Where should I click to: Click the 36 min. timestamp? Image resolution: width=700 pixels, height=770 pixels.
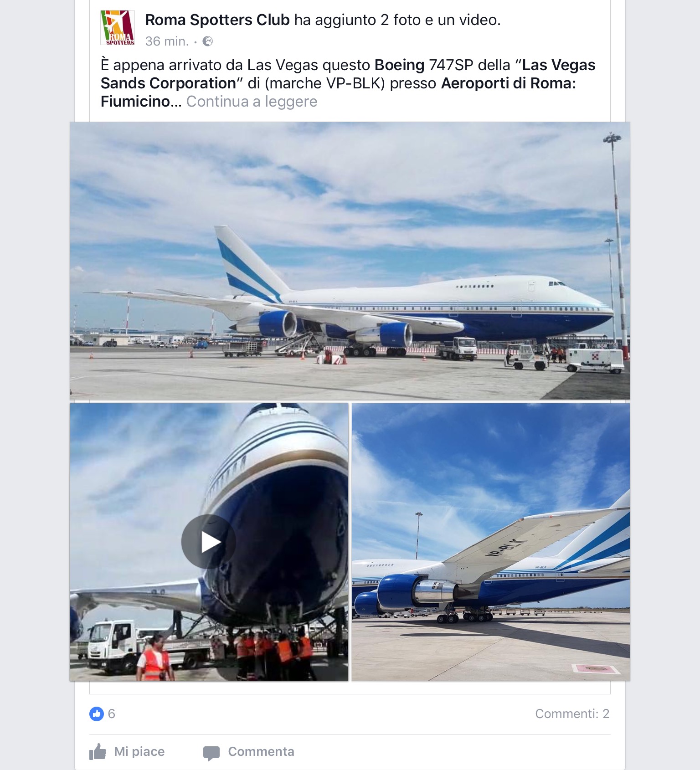coord(167,41)
